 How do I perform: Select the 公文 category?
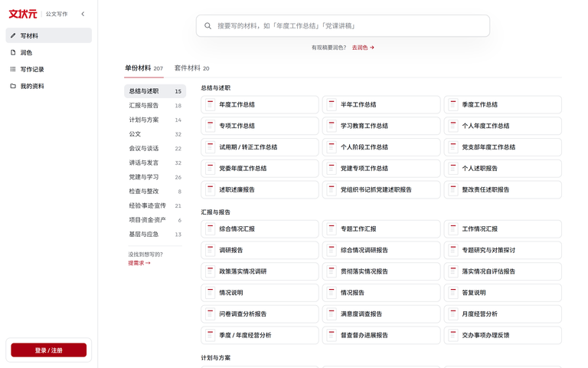155,134
